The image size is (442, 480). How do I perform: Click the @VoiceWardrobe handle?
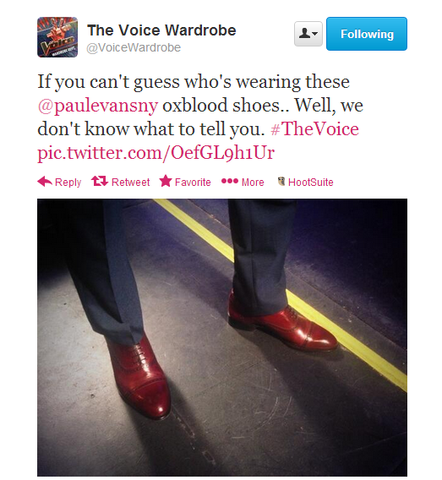coord(134,48)
